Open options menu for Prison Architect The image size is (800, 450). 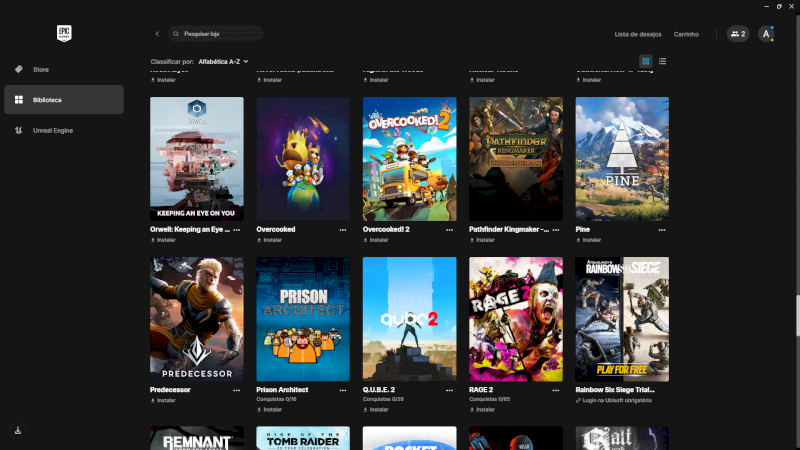pos(343,390)
